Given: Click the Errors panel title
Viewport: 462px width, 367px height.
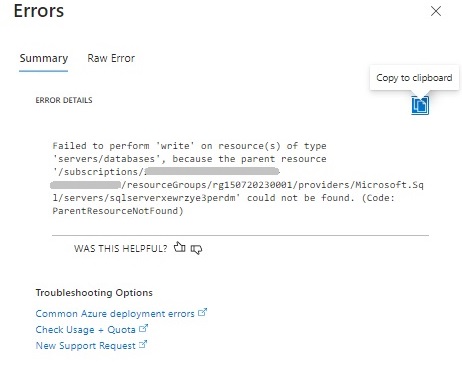Looking at the screenshot, I should click(39, 11).
